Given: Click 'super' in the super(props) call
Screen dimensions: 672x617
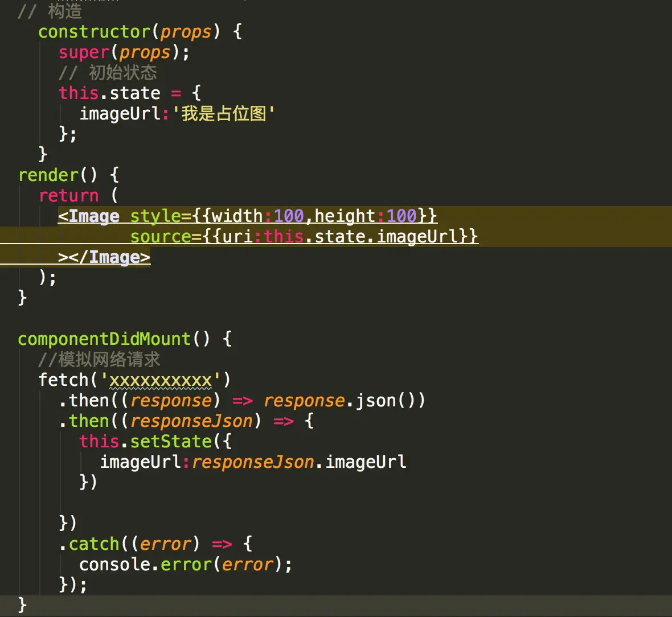Looking at the screenshot, I should click(84, 52).
